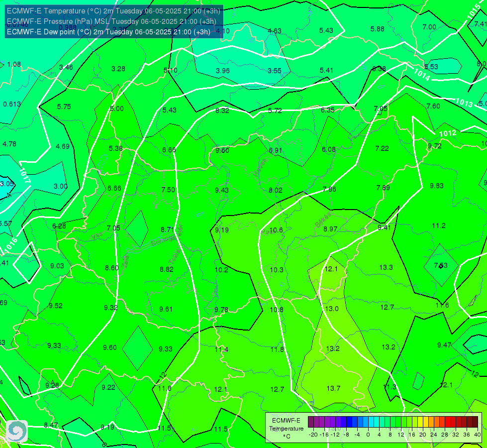Click the 13.7 temperature value
The width and height of the screenshot is (487, 448).
coord(333,388)
